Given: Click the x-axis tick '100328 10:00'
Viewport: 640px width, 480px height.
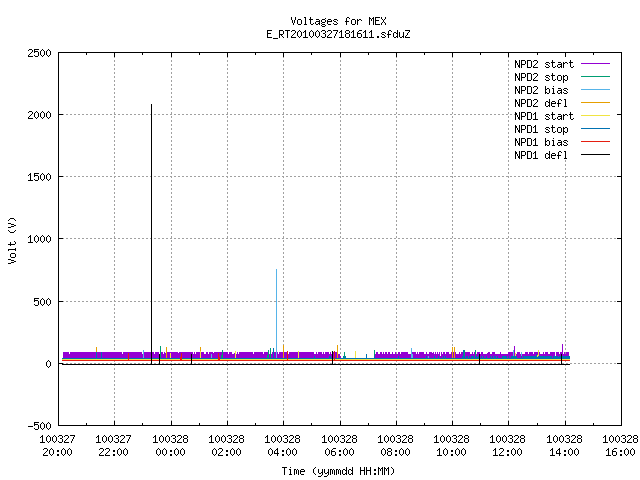Looking at the screenshot, I should pos(451,446).
